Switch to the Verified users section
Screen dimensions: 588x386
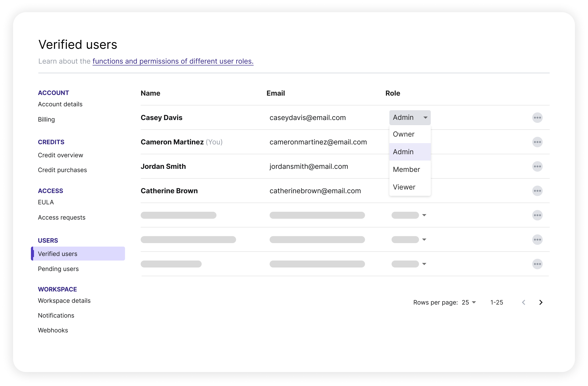point(57,254)
